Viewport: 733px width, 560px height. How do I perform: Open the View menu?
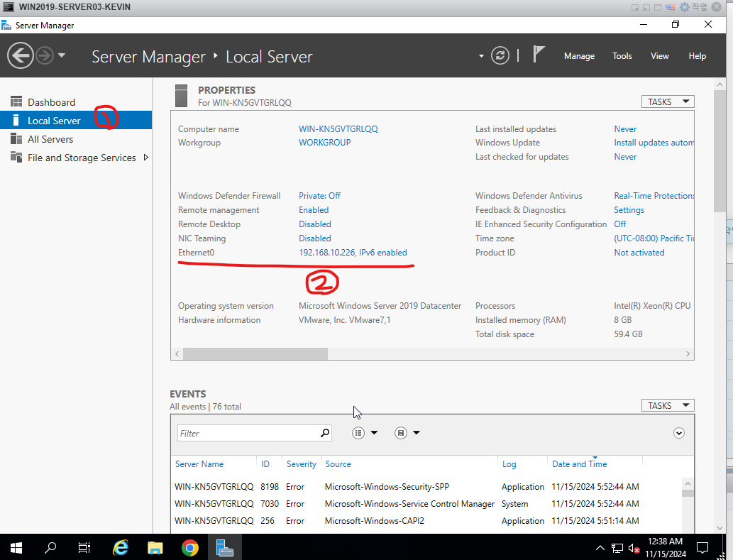660,56
